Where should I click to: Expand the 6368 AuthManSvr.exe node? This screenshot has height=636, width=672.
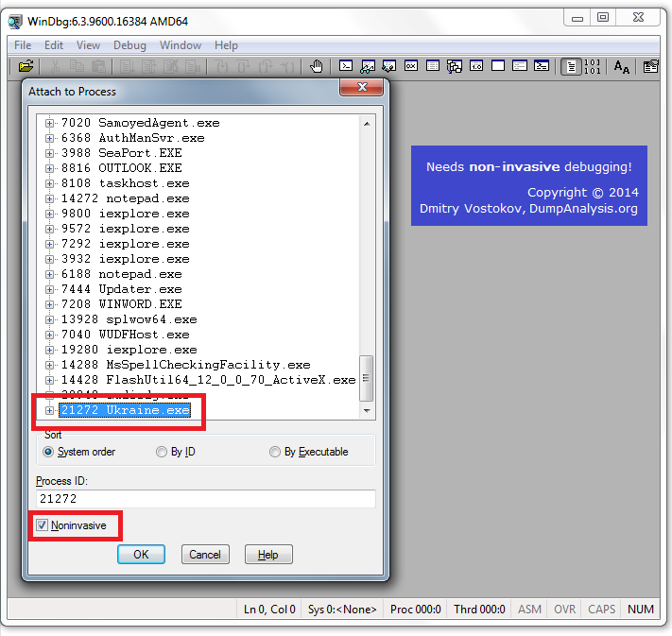click(49, 138)
